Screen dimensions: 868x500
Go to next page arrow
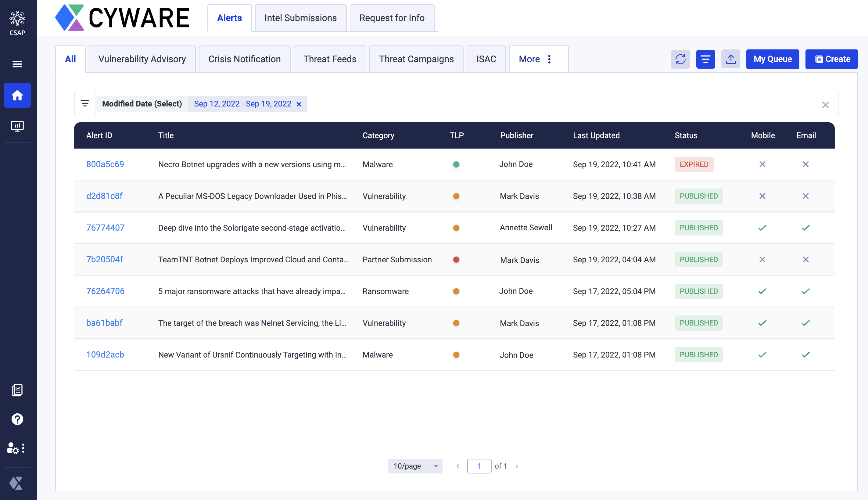pos(517,466)
